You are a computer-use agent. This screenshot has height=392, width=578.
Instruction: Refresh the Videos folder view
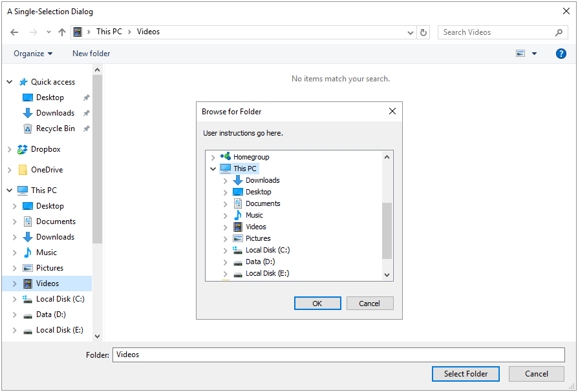pos(423,32)
